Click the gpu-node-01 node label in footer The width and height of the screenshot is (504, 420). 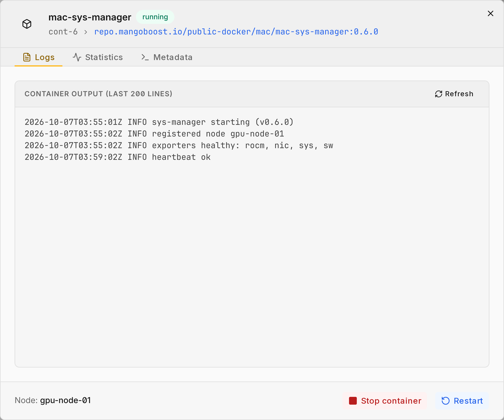click(65, 400)
